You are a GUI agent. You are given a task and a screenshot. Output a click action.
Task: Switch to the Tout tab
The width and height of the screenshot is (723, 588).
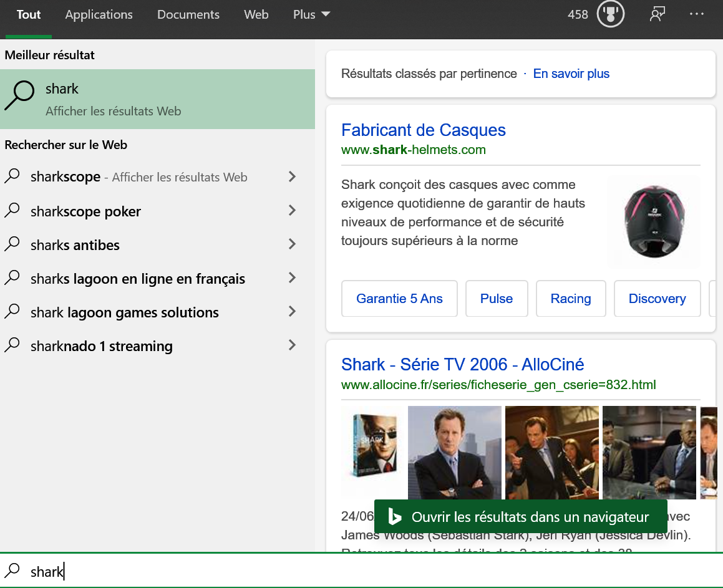29,15
